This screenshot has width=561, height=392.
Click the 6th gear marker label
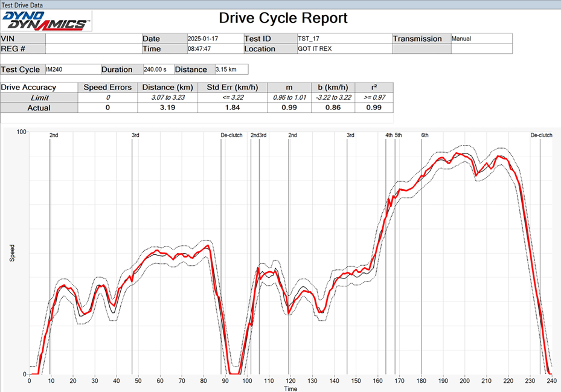[x=425, y=135]
